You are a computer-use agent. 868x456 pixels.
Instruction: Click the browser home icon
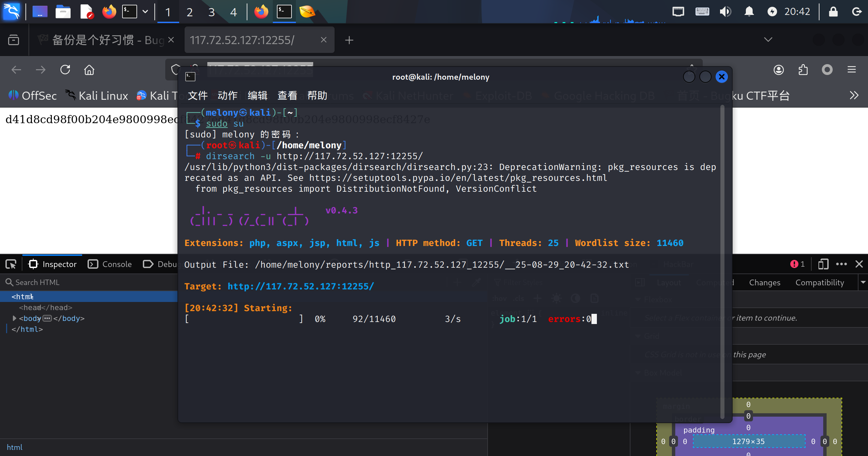89,70
